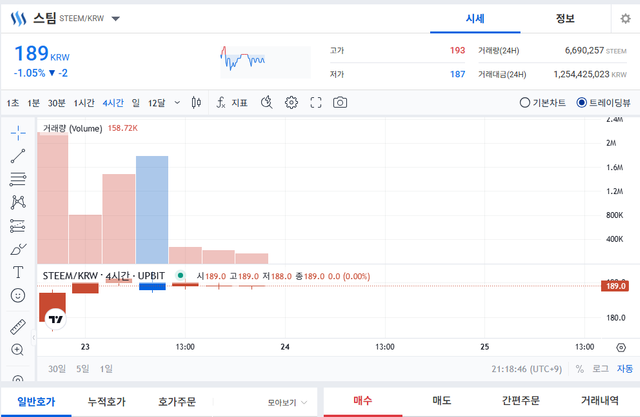
Task: Set timeframe to 1초
Action: point(13,103)
